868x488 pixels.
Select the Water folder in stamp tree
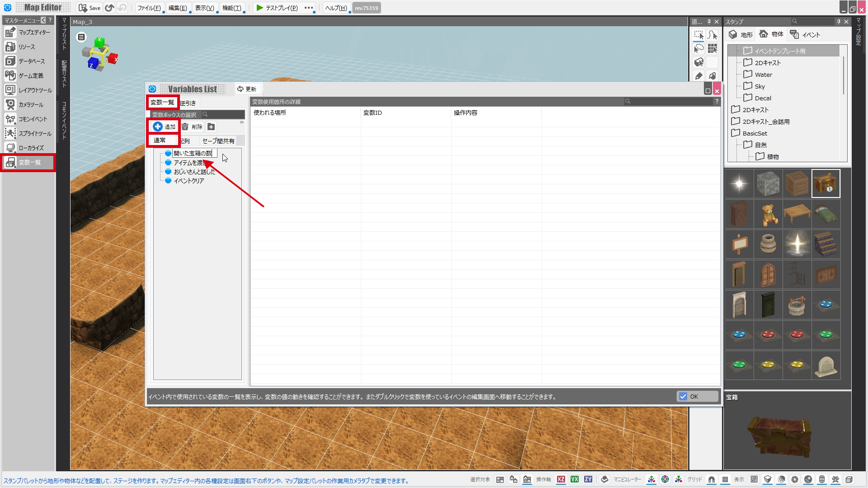(x=758, y=75)
